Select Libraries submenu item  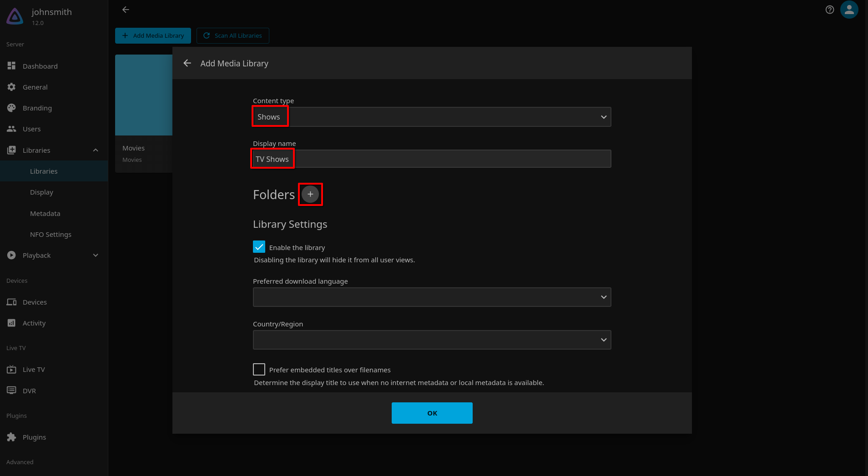click(54, 171)
